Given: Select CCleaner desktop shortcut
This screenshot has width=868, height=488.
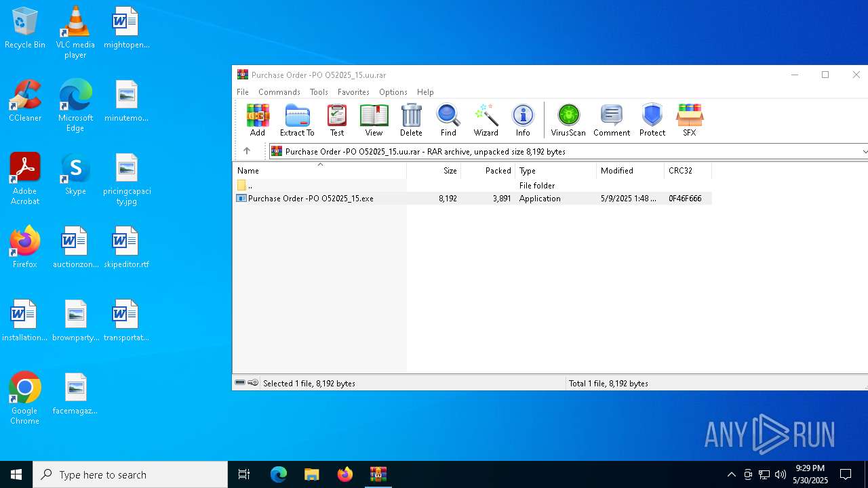Looking at the screenshot, I should (25, 102).
